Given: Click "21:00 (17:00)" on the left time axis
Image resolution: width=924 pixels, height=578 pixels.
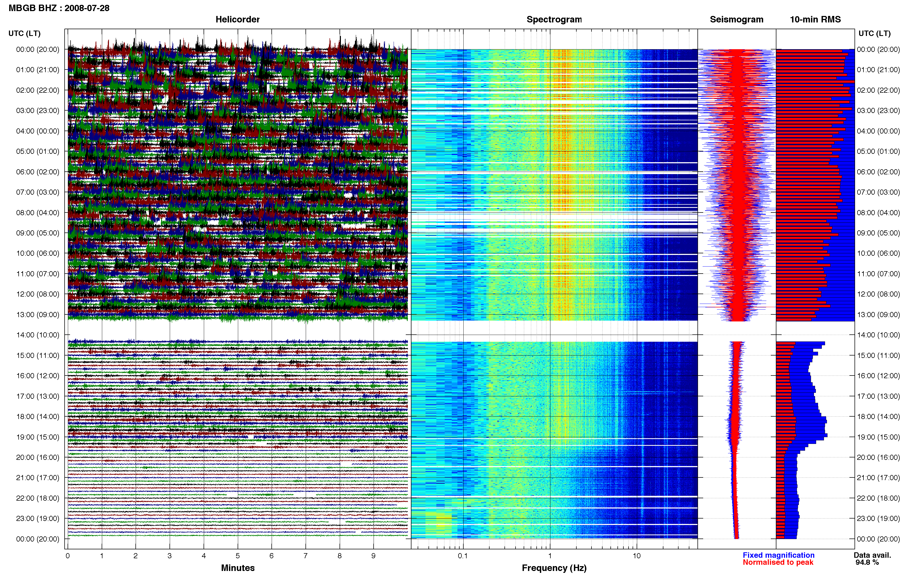Looking at the screenshot, I should 38,478.
